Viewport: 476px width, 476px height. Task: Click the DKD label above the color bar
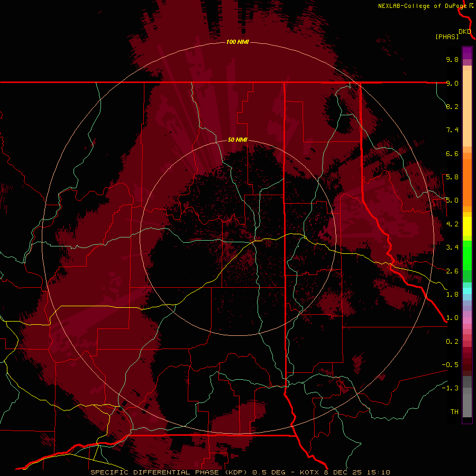[x=464, y=32]
